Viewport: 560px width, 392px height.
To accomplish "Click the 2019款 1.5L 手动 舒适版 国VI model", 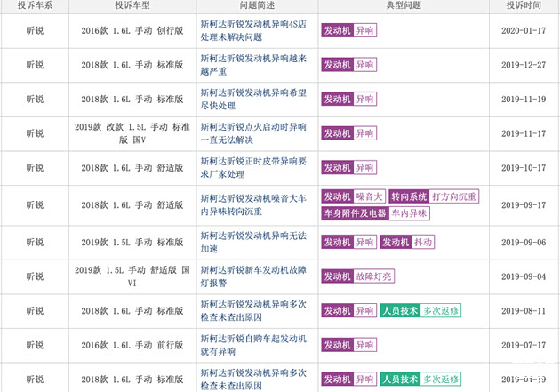I will pyautogui.click(x=132, y=276).
